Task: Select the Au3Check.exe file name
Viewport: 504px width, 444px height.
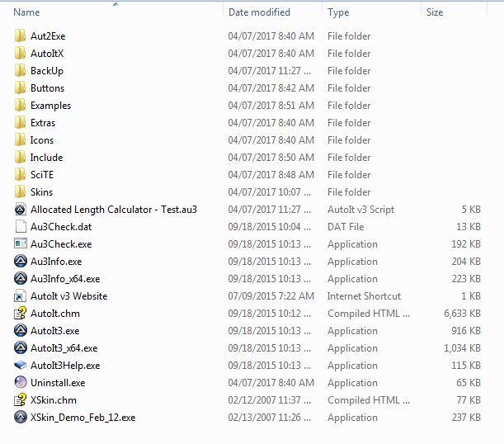Action: [x=61, y=244]
